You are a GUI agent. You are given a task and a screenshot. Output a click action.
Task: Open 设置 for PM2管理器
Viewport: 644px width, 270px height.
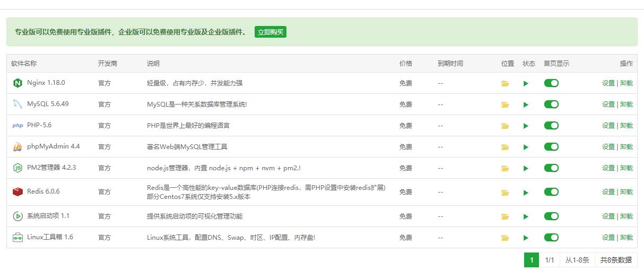click(x=608, y=168)
